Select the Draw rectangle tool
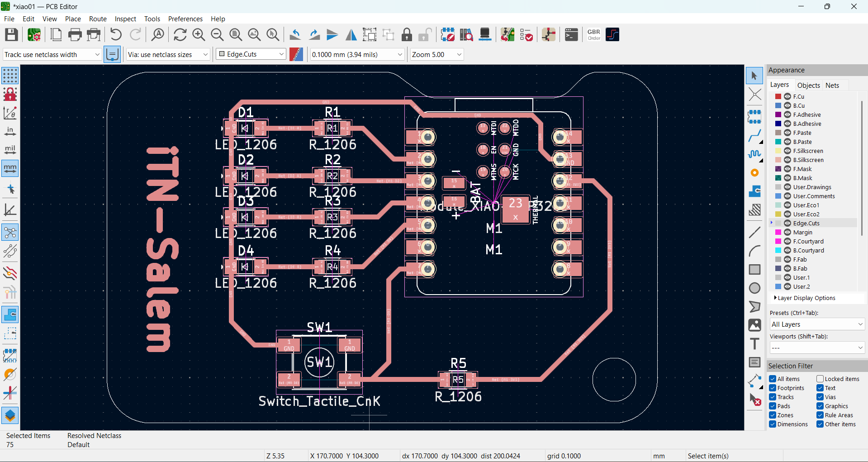 (x=754, y=270)
